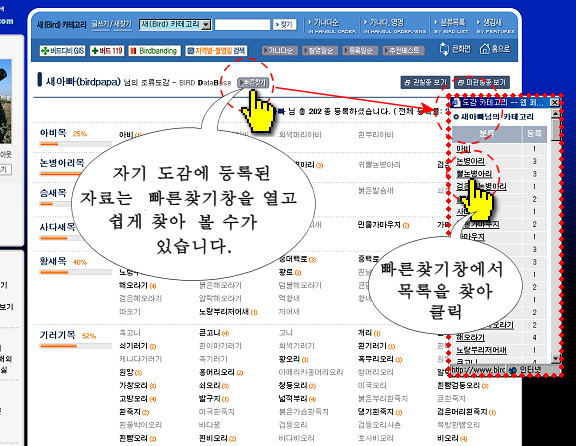Open 노랑부리저어새 in quick-find popup list
This screenshot has height=446, width=576.
(481, 350)
